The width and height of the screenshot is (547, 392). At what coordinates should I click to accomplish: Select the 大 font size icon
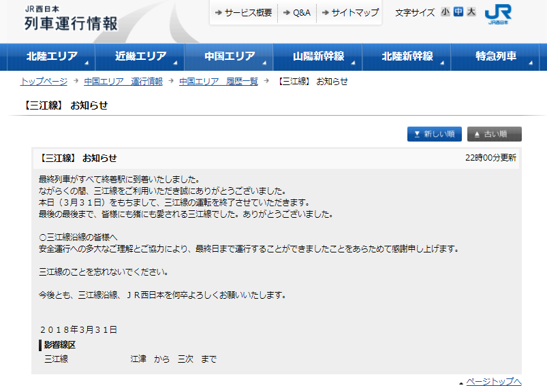coord(471,12)
